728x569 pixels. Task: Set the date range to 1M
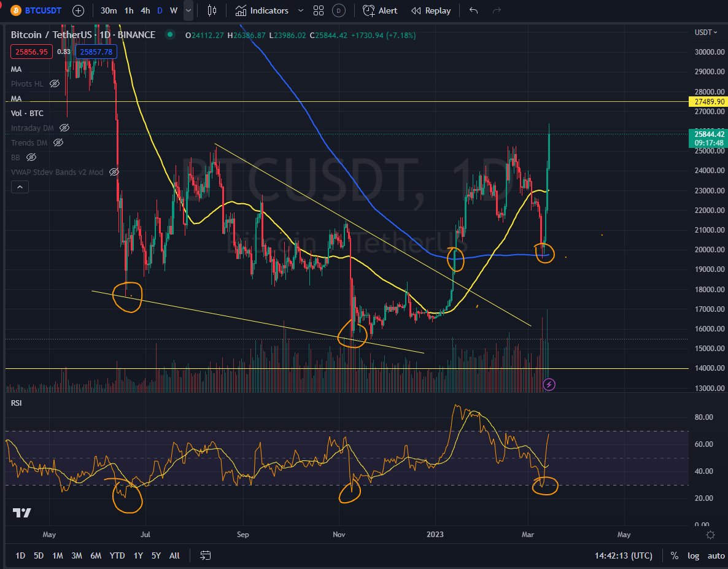[x=58, y=555]
